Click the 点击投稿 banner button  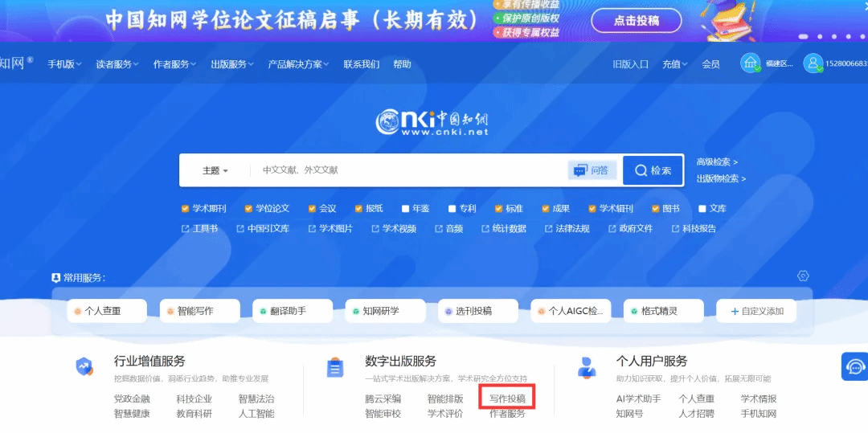[x=636, y=20]
